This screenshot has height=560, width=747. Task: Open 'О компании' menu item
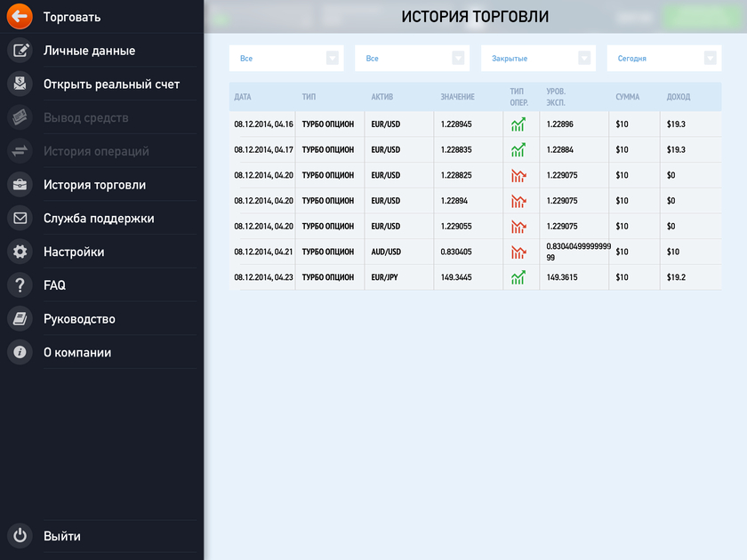point(77,352)
